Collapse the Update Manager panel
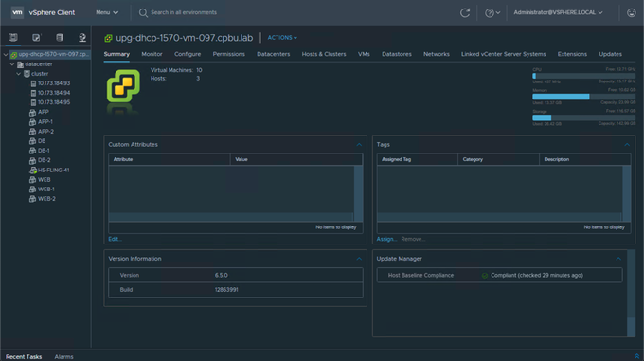644x361 pixels. [618, 259]
